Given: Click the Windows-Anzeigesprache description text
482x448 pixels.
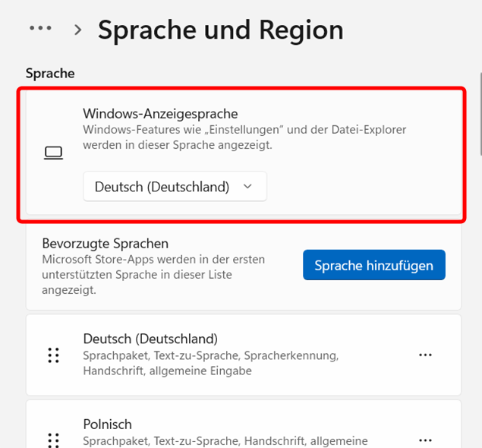Looking at the screenshot, I should point(244,137).
